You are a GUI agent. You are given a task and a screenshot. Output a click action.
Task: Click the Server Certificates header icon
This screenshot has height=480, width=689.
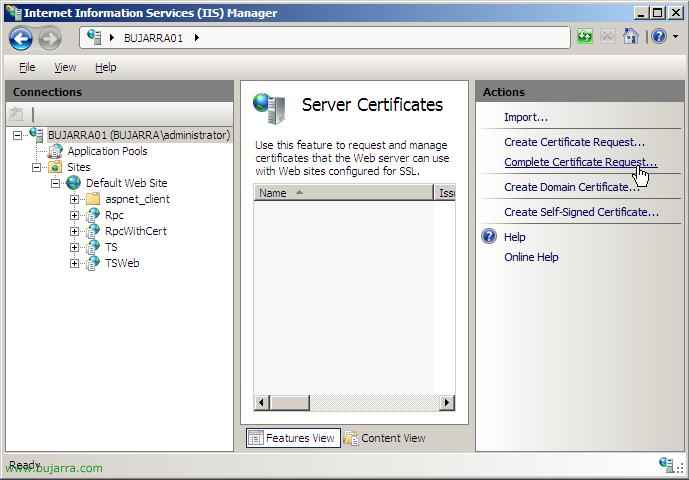pos(269,108)
